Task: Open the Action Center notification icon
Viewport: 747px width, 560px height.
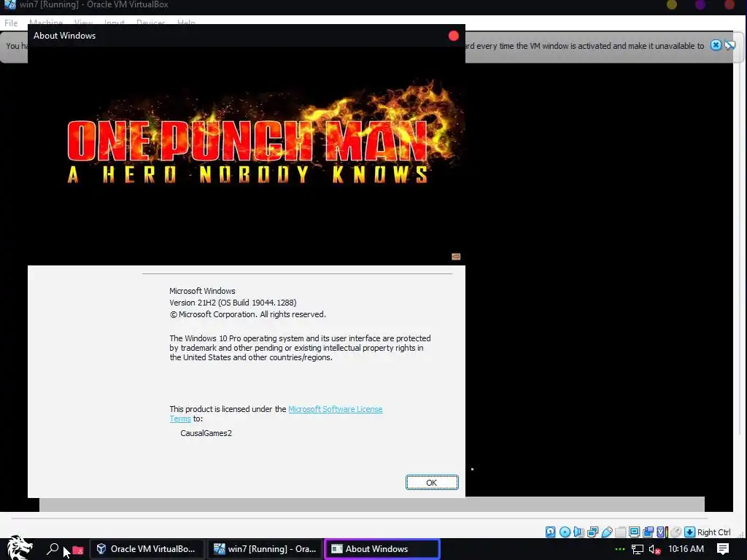Action: point(723,549)
